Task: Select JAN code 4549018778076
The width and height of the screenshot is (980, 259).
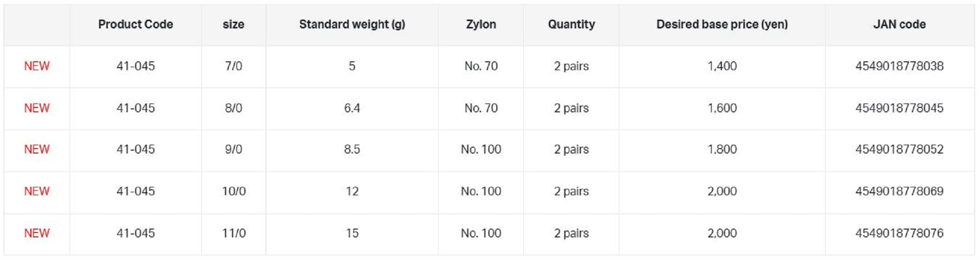Action: [x=899, y=233]
